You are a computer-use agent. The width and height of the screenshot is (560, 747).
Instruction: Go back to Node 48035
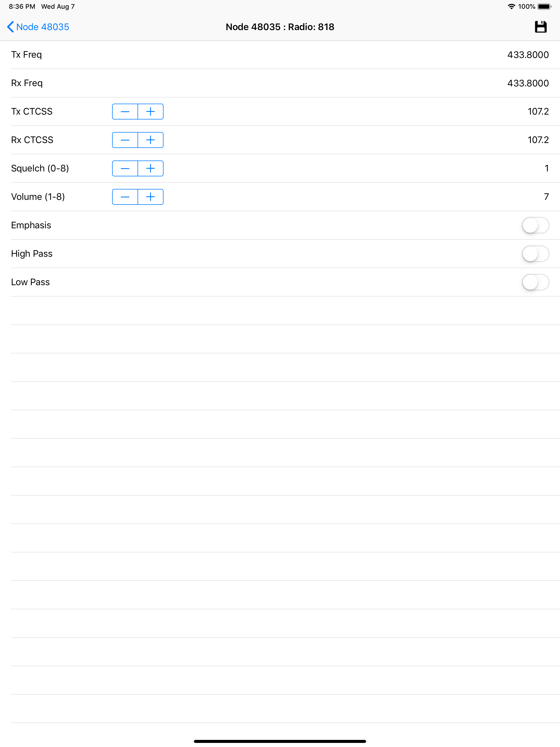click(x=38, y=27)
